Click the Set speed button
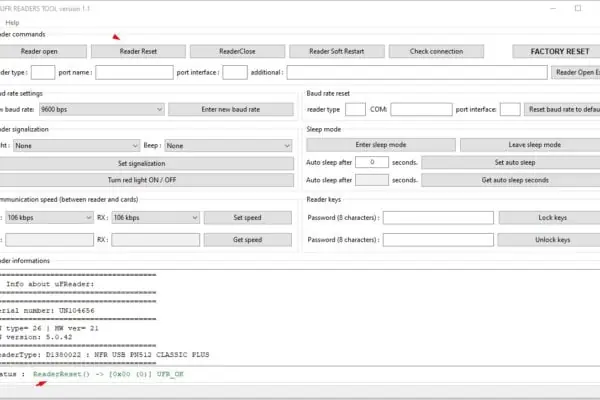 pyautogui.click(x=248, y=217)
